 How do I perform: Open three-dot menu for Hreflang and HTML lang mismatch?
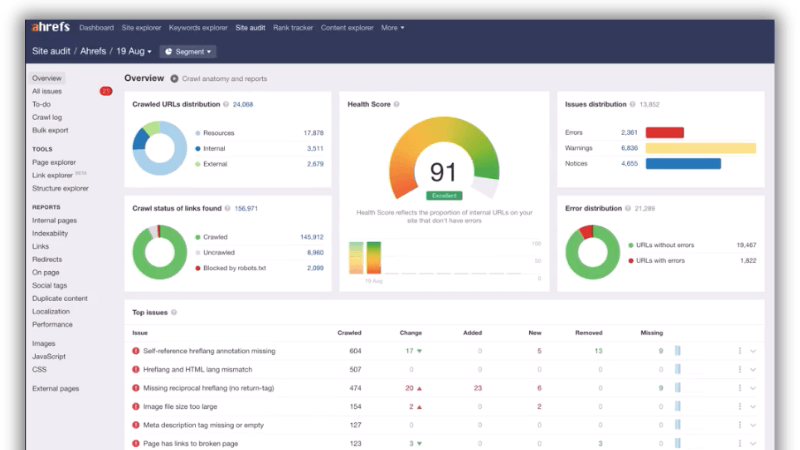(740, 369)
